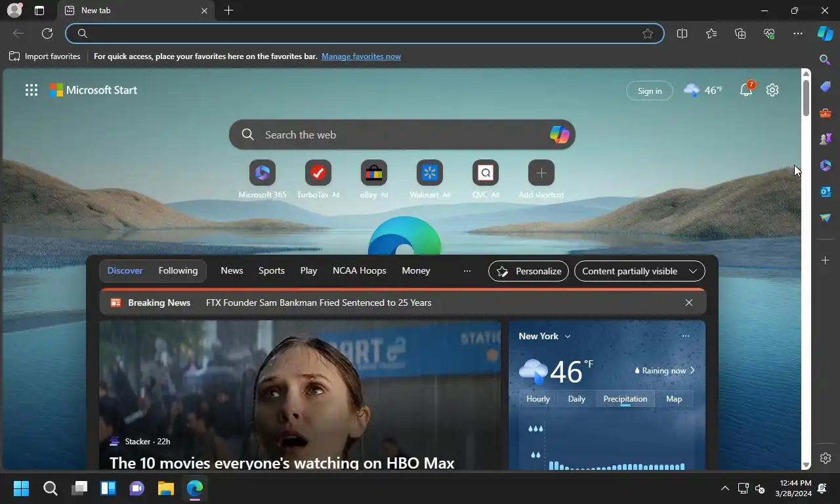Open the NCAA Hoops category
This screenshot has width=840, height=504.
[x=359, y=270]
